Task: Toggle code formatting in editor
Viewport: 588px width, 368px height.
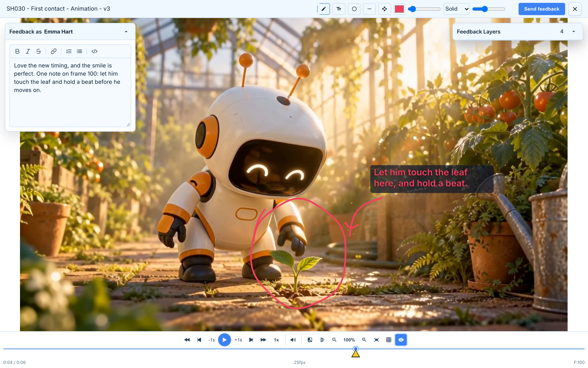Action: click(95, 51)
